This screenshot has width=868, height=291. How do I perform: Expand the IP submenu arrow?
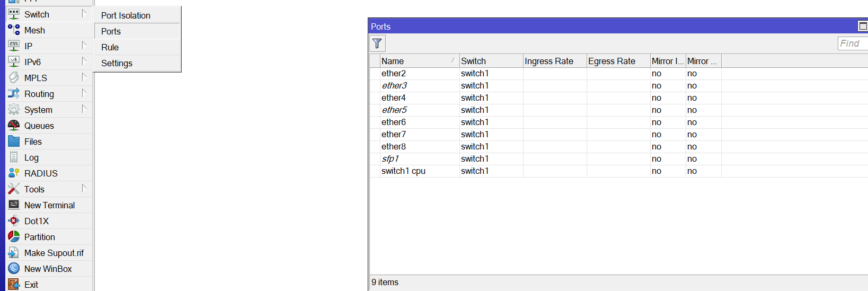click(x=84, y=46)
